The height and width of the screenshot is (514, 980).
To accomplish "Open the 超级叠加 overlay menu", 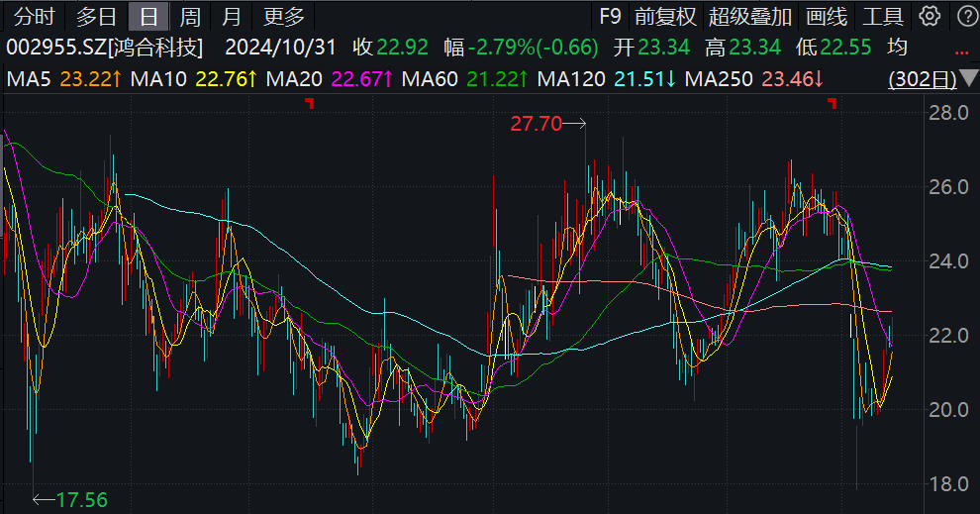I will coord(750,16).
